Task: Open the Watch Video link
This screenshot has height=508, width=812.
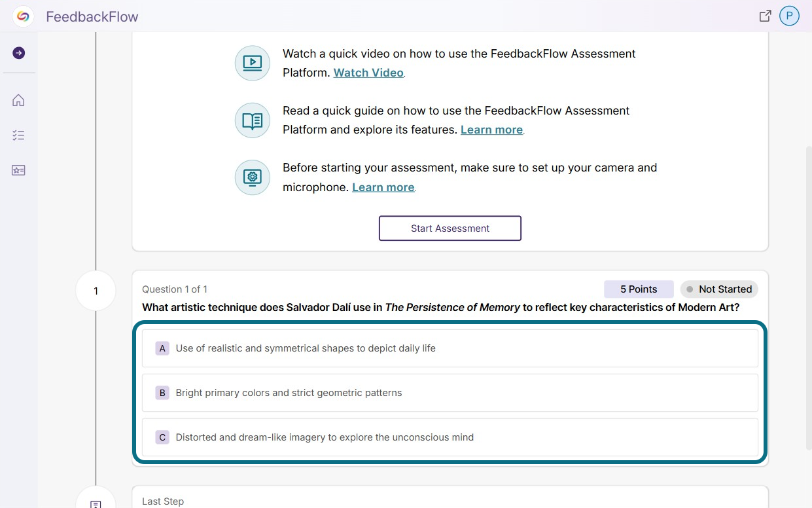Action: point(368,73)
